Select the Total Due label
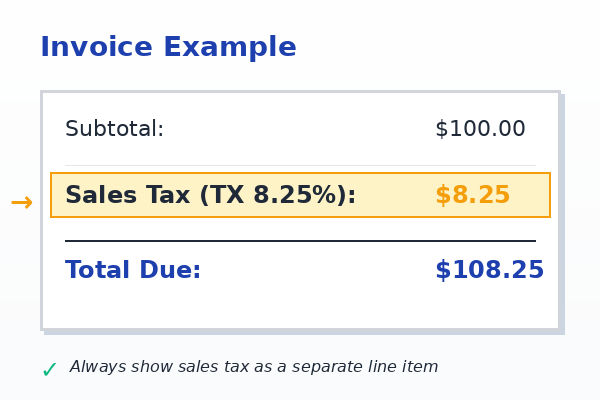Screen dimensions: 600x400 (x=133, y=271)
